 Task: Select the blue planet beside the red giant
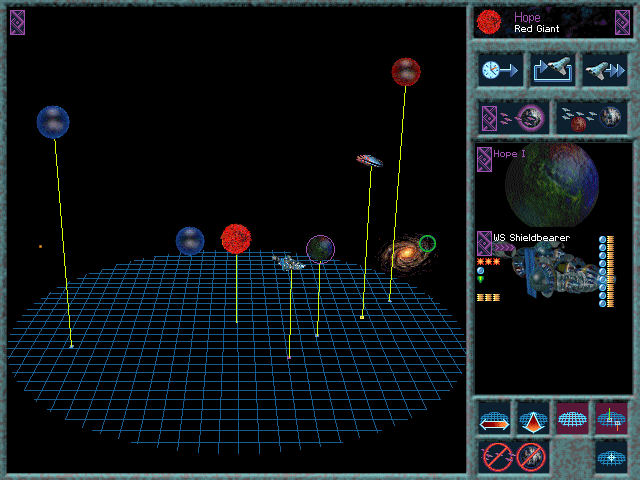pos(190,241)
